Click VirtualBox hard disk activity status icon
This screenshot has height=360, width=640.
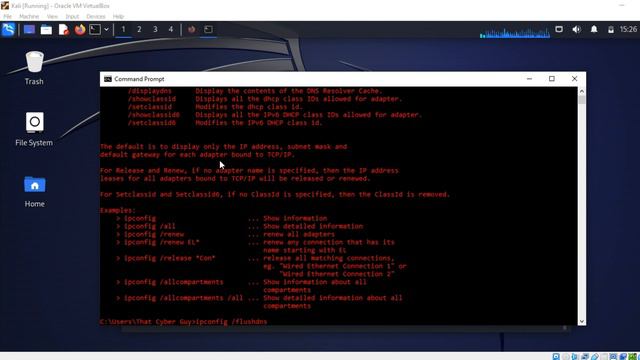coord(556,357)
